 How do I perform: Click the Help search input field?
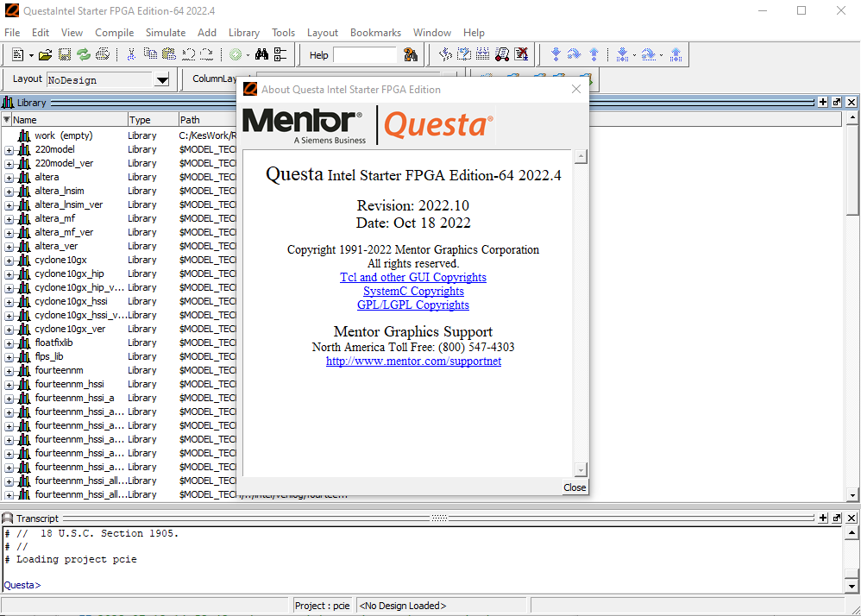pos(365,55)
